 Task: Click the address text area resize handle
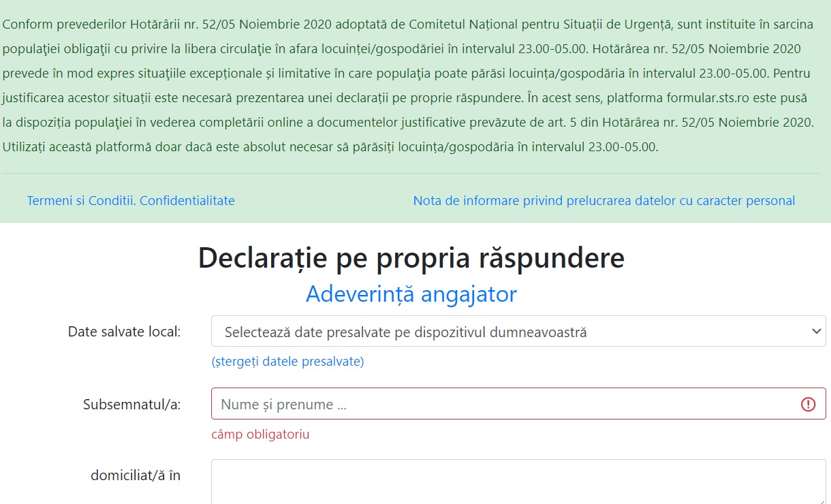click(821, 500)
